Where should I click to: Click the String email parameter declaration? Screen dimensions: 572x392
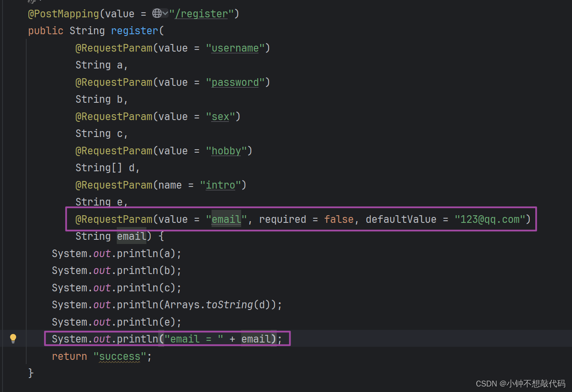click(x=111, y=236)
